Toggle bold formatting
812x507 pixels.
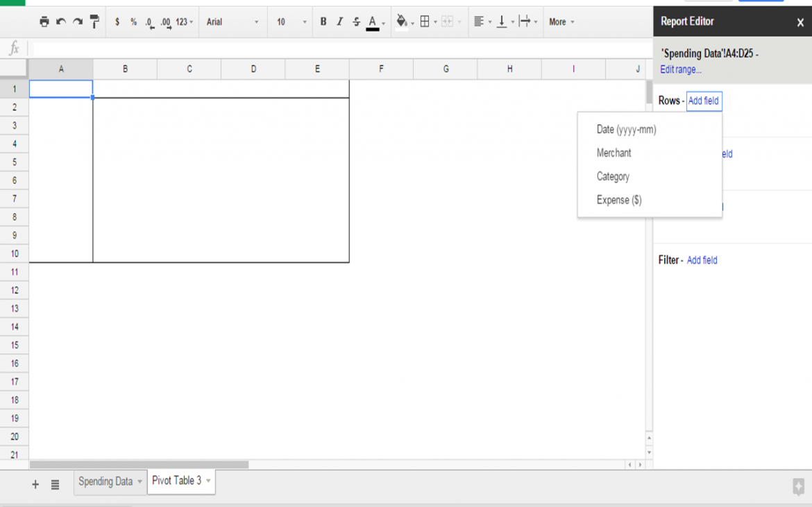(x=323, y=22)
